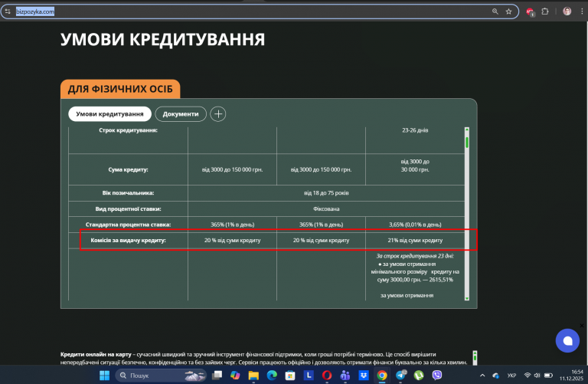The width and height of the screenshot is (588, 384).
Task: Click the 21% від суми кредиту cell
Action: [415, 240]
